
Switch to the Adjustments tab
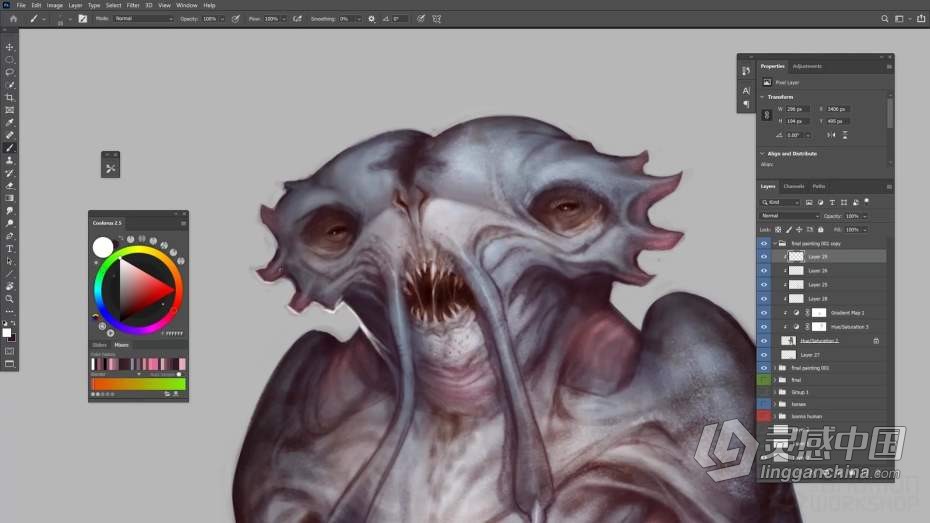(807, 66)
